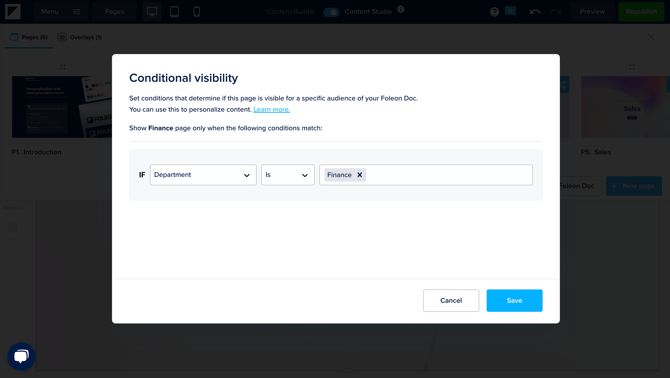
Task: Click the Cancel button
Action: coord(451,300)
